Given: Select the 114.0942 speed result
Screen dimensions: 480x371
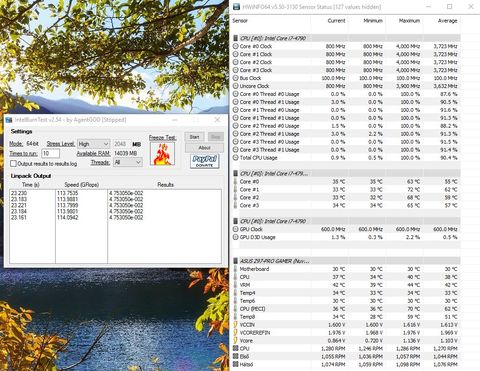Looking at the screenshot, I should pos(68,218).
